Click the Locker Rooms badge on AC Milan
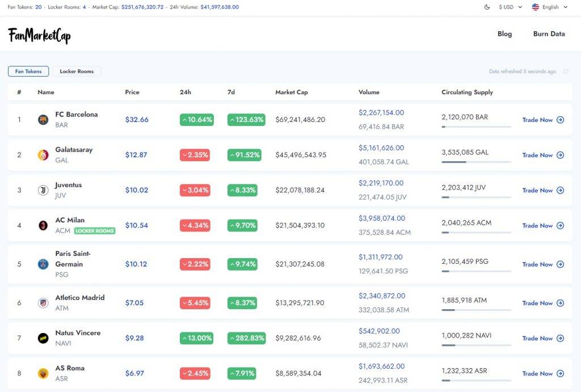This screenshot has height=392, width=581. [95, 231]
